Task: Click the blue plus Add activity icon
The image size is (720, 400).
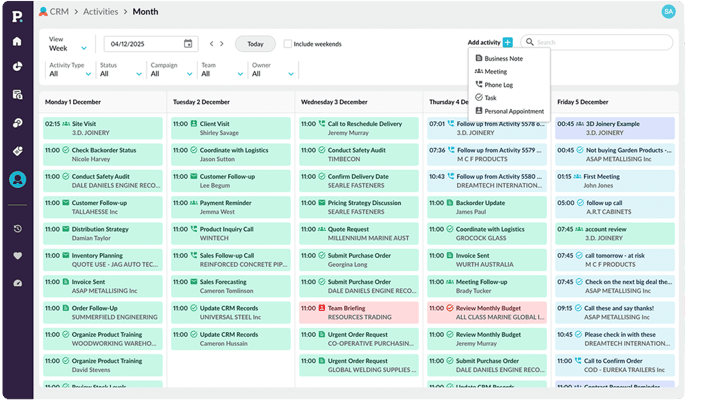Action: point(508,43)
